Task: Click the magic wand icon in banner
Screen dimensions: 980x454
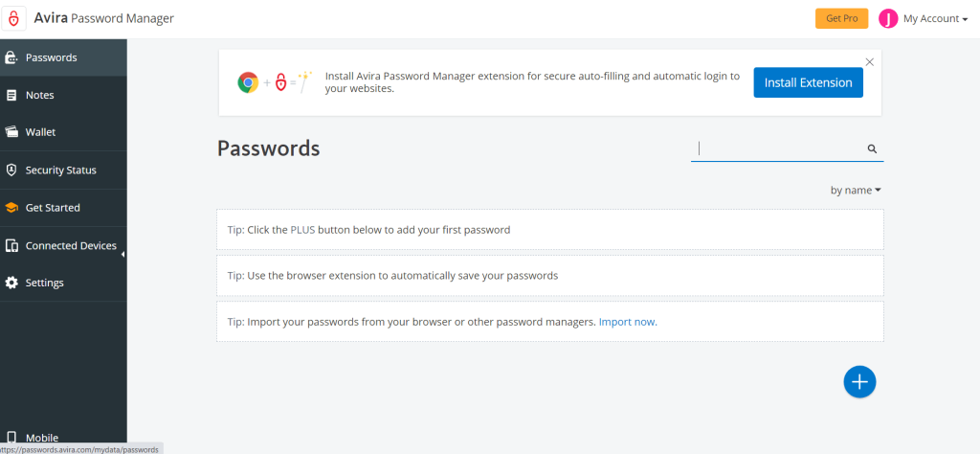Action: pos(304,82)
